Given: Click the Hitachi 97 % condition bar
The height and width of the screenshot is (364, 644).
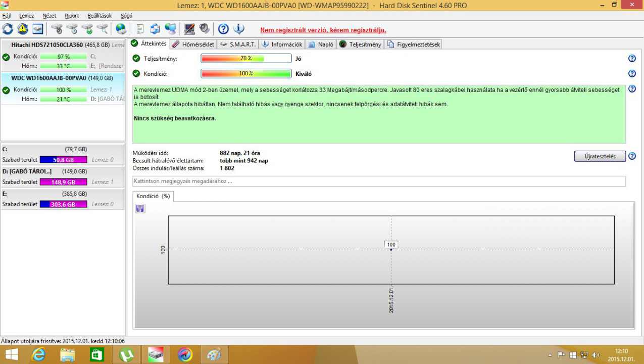Looking at the screenshot, I should (x=64, y=57).
